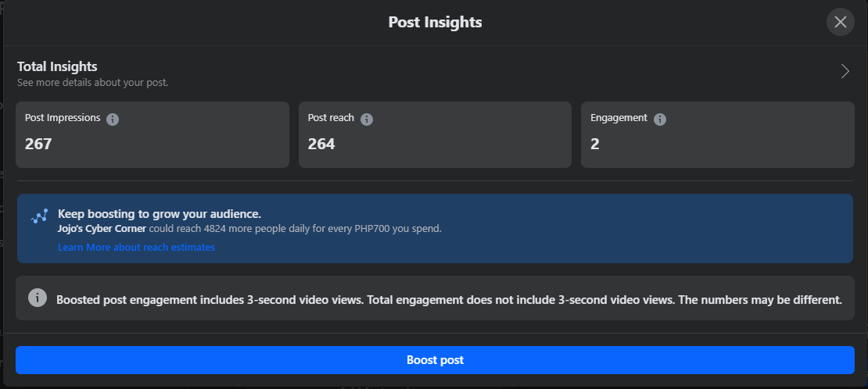Click the Jojo's Cyber Corner page name
The image size is (868, 389).
point(102,229)
